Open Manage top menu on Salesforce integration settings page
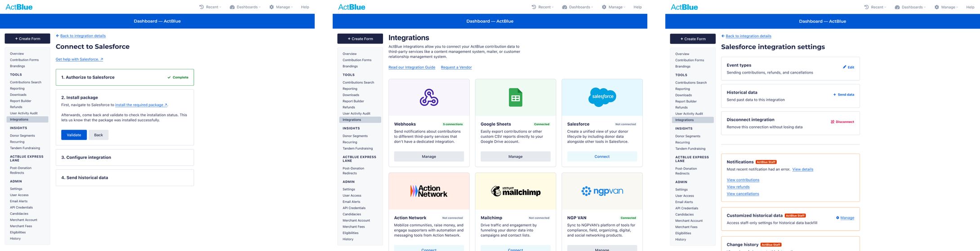980x251 pixels. 946,7
